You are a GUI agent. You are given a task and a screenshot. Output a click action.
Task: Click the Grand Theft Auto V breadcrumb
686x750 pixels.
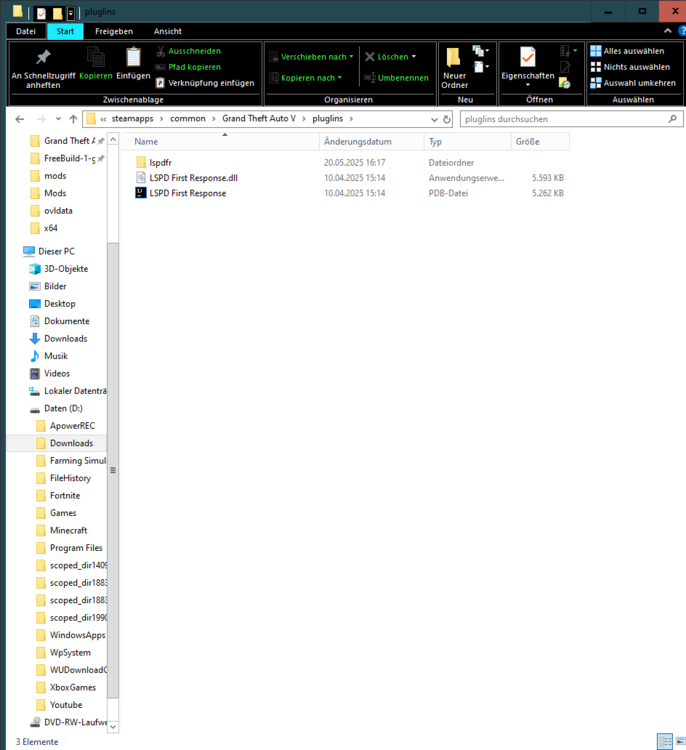[259, 119]
